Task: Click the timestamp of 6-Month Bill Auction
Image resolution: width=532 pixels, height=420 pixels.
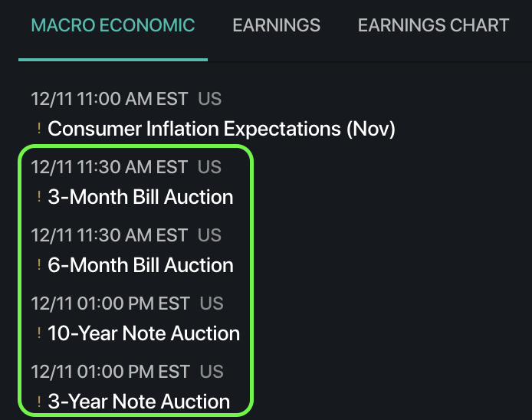Action: click(x=110, y=235)
